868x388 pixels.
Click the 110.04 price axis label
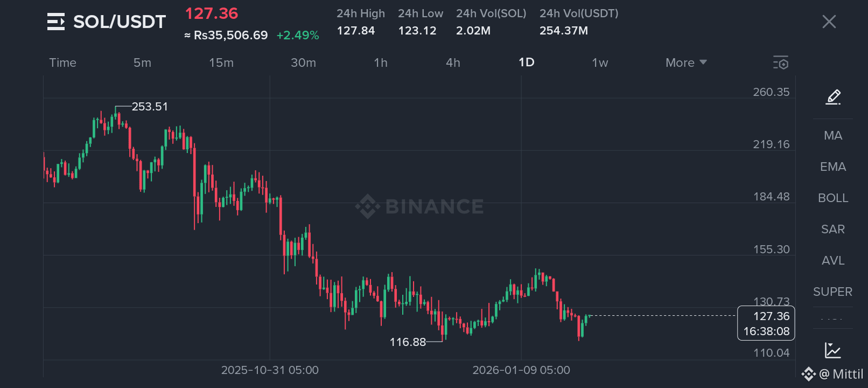point(771,353)
